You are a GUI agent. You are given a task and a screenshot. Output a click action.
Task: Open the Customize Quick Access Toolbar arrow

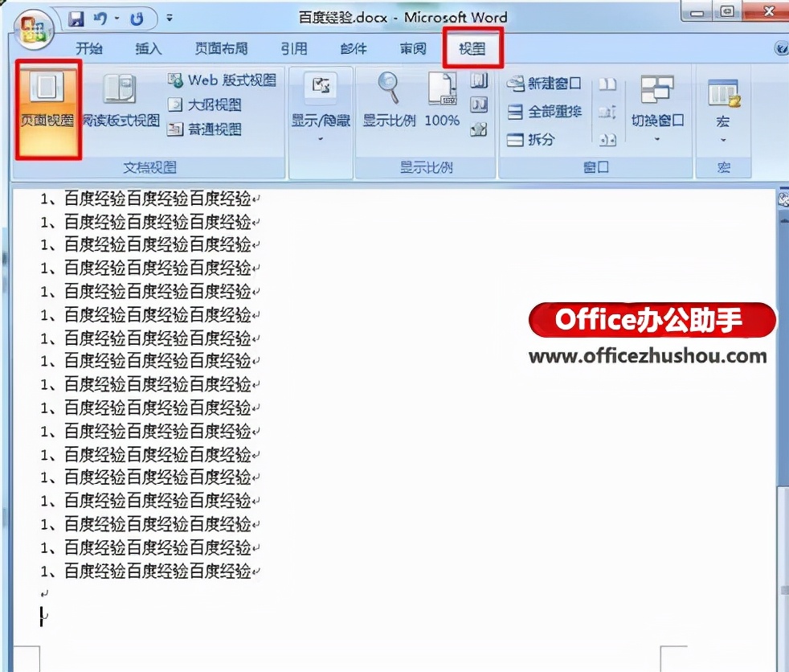[x=170, y=18]
